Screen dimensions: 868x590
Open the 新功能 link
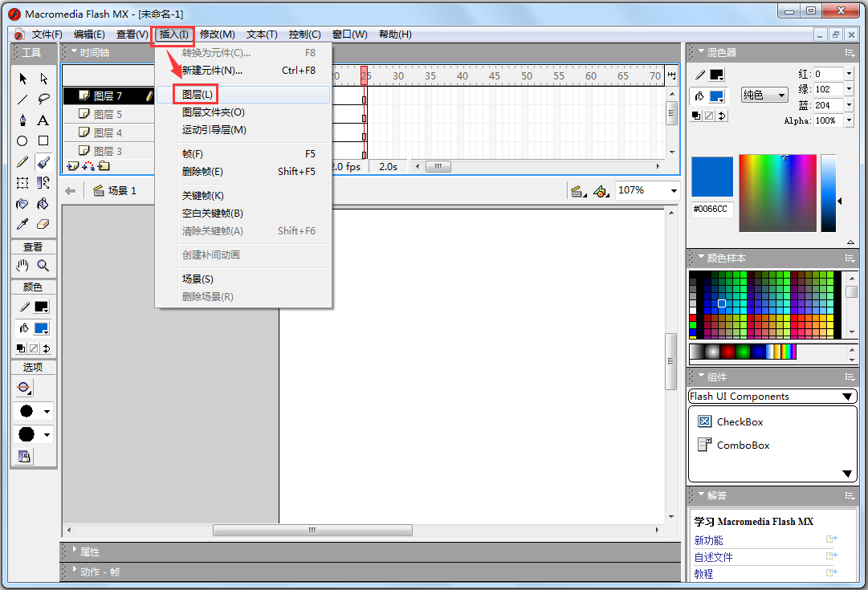(x=708, y=540)
